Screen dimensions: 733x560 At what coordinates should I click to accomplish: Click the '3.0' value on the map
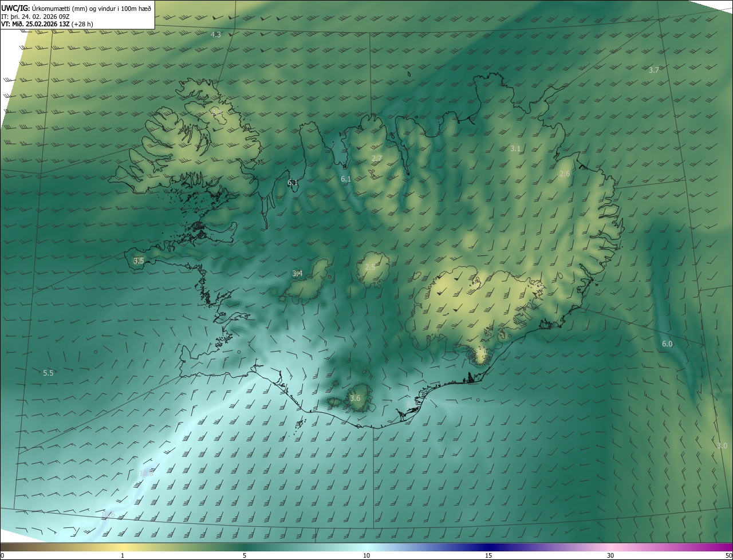click(722, 445)
